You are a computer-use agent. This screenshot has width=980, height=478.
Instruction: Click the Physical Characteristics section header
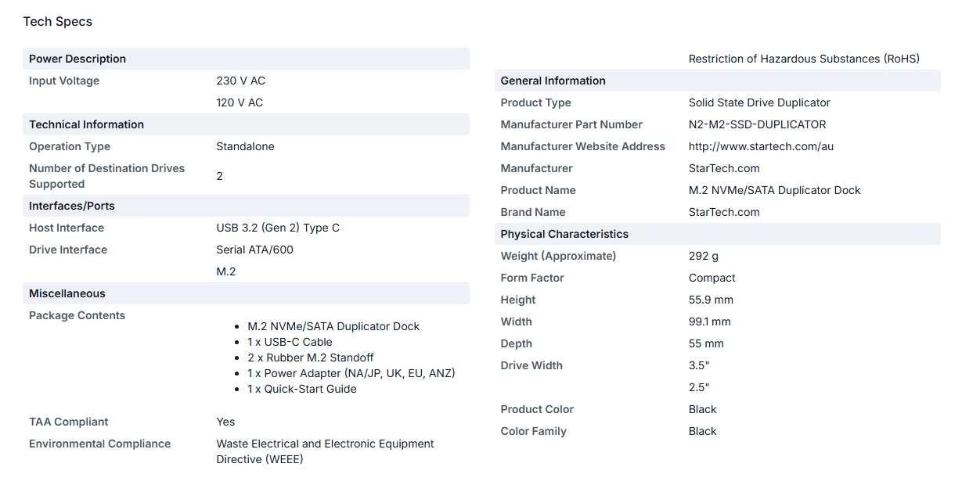[x=717, y=234]
